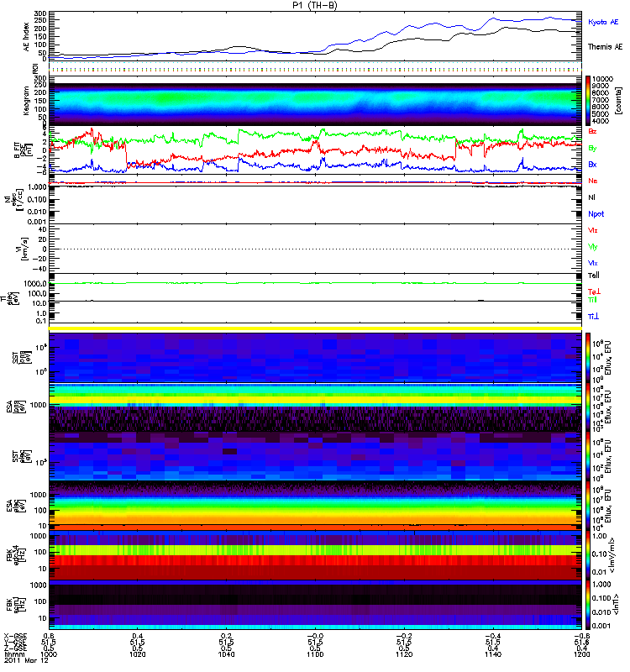Viewport: 630px width, 672px height.
Task: Click the ESA electrons Eflux color bar
Action: (x=588, y=507)
